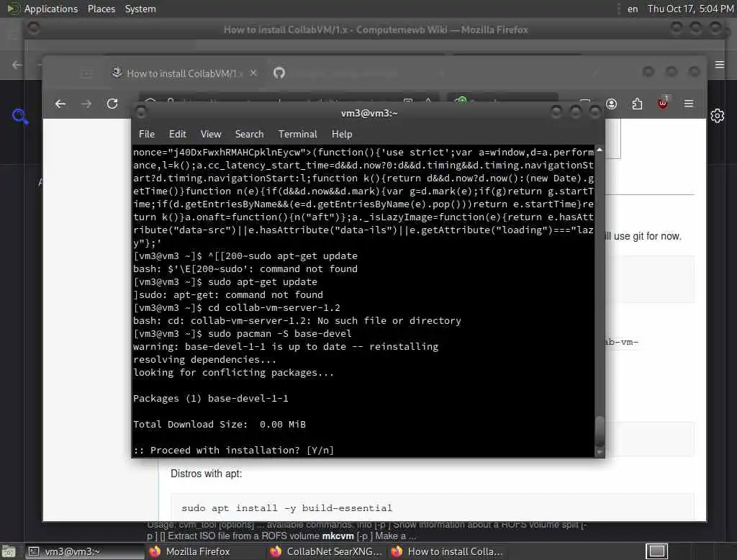
Task: Open the terminal View menu
Action: pos(211,134)
